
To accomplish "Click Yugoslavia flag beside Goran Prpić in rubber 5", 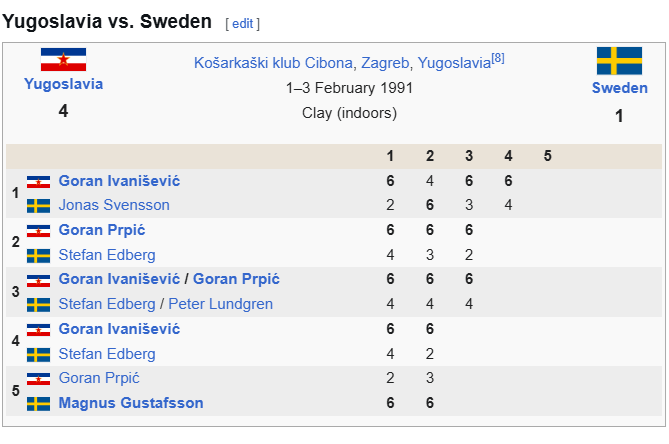I will point(38,379).
